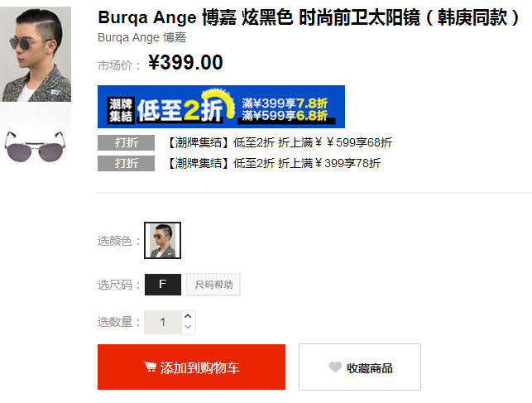Screen dimensions: 532x403
Task: Select size F option
Action: (163, 285)
